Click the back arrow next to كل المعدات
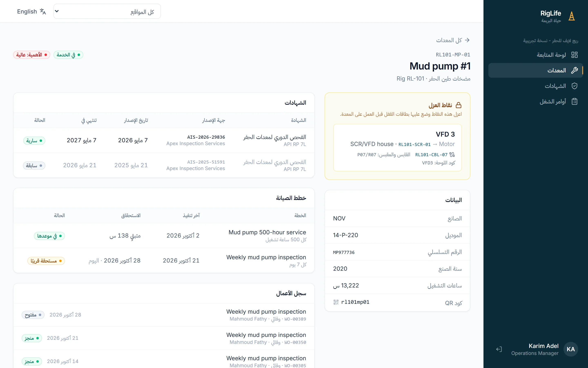The width and height of the screenshot is (588, 368). (x=467, y=40)
